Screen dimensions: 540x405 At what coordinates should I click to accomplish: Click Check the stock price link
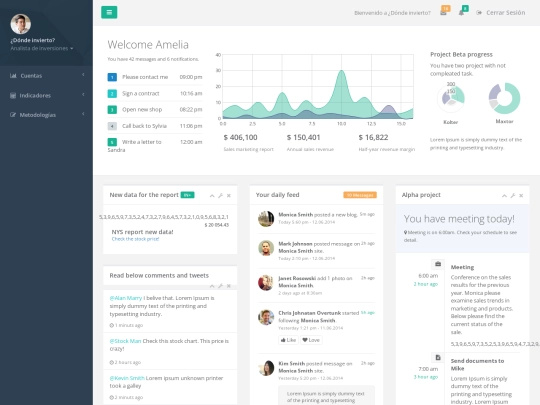click(135, 239)
